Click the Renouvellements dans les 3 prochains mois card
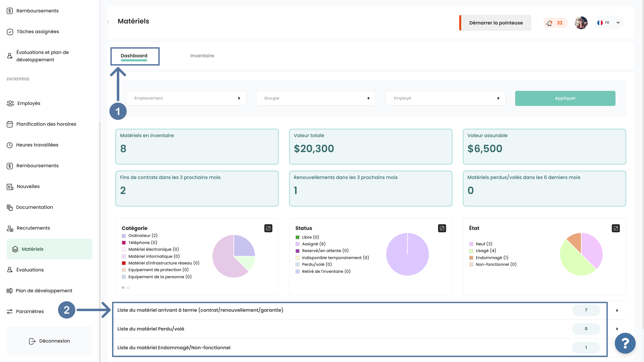 (x=371, y=189)
